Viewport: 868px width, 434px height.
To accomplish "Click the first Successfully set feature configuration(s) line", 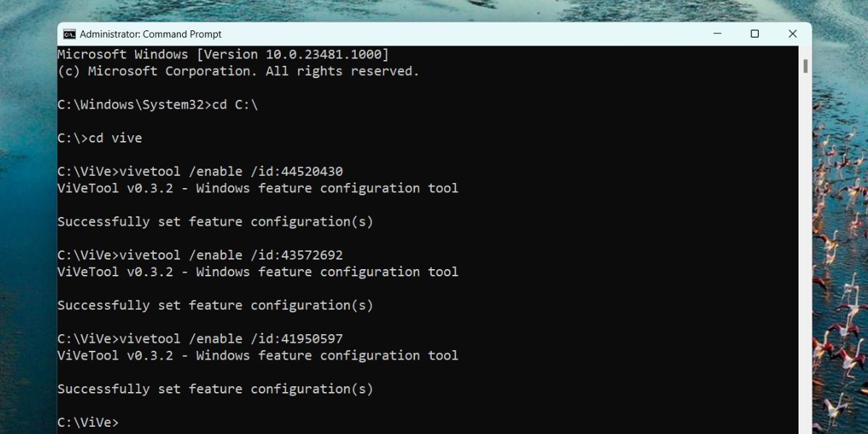I will point(215,221).
